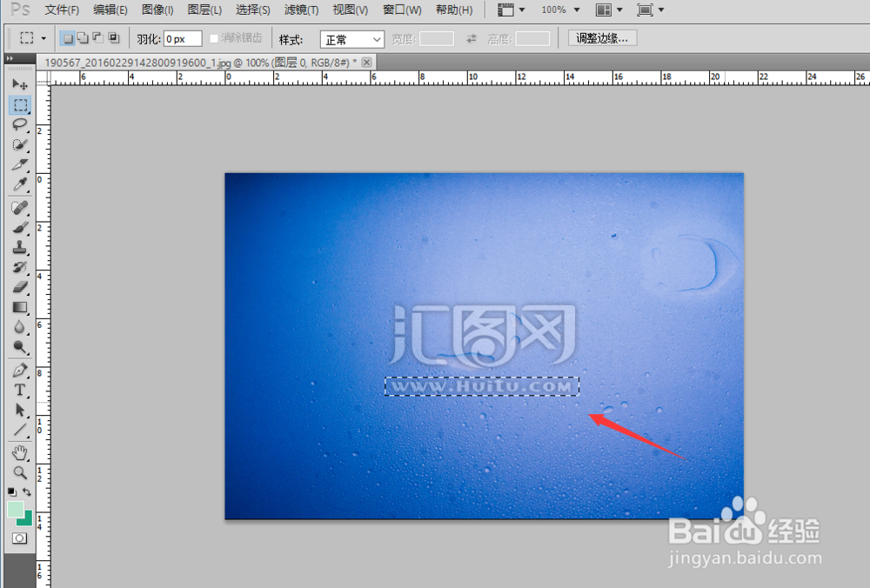Viewport: 870px width, 588px height.
Task: Open the 图像(I) menu
Action: coord(157,10)
